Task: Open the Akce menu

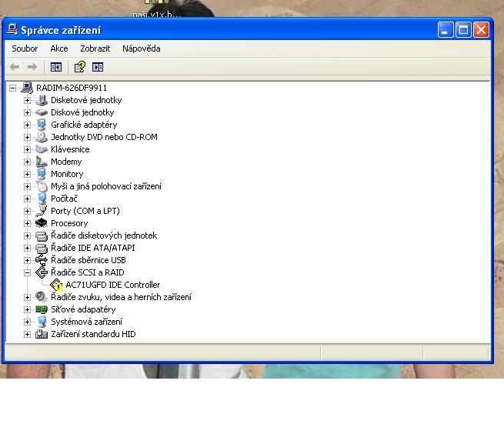Action: click(59, 48)
